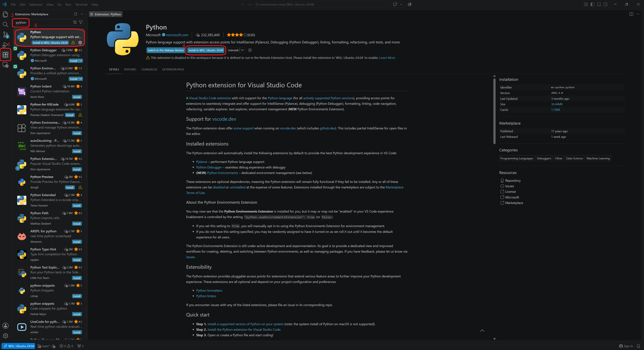The width and height of the screenshot is (644, 350).
Task: Show problems from errors and warnings indicator
Action: tap(66, 346)
